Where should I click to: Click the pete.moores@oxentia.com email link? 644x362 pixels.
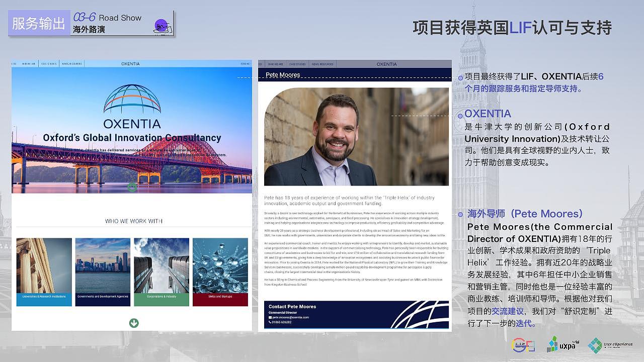tap(291, 317)
